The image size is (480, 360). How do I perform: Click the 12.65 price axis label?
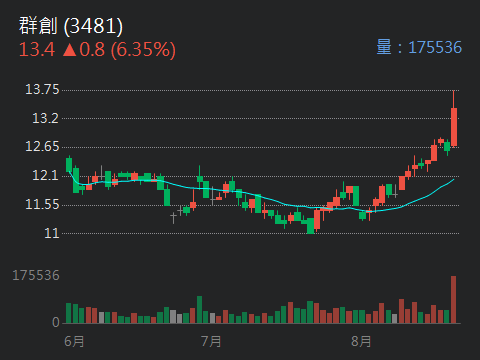point(42,146)
